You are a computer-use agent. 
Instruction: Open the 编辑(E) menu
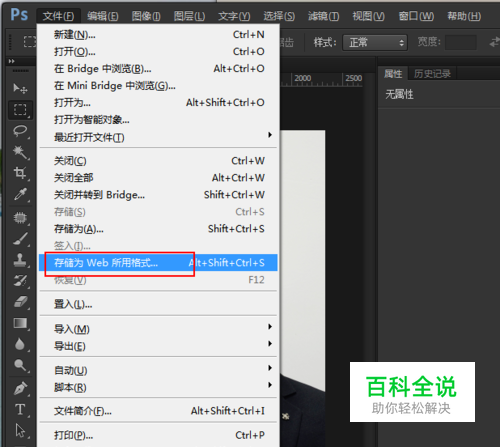click(x=103, y=16)
